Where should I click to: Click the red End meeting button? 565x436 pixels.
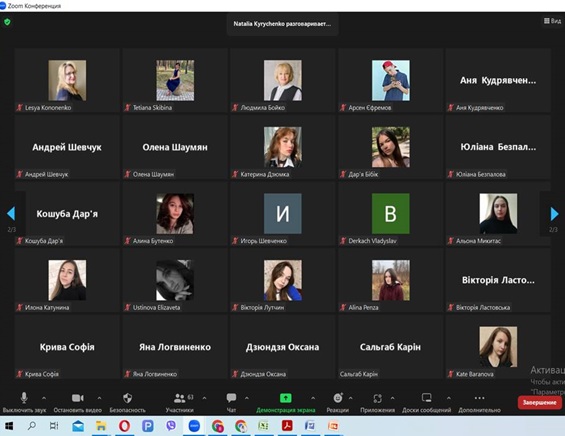[x=539, y=402]
